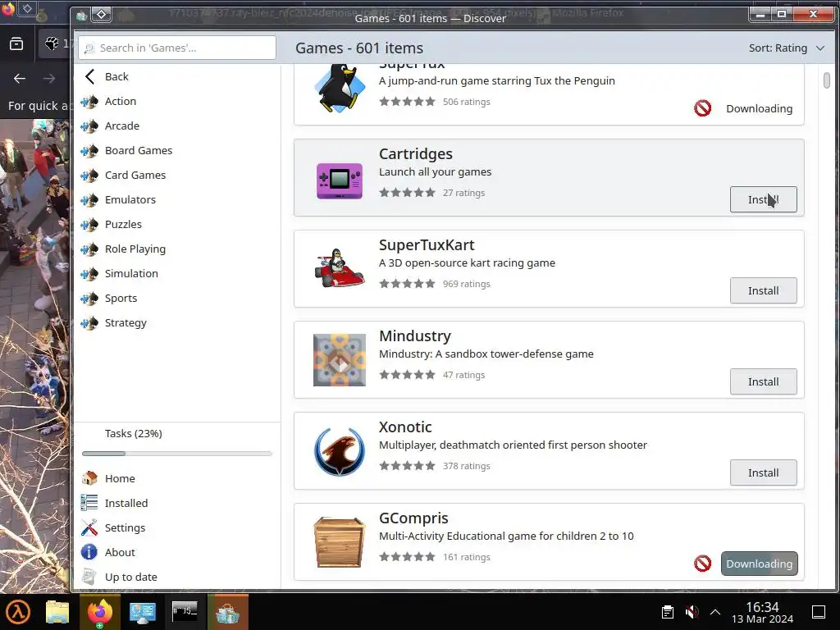Image resolution: width=840 pixels, height=630 pixels.
Task: Cancel the GCompris download
Action: [x=702, y=564]
